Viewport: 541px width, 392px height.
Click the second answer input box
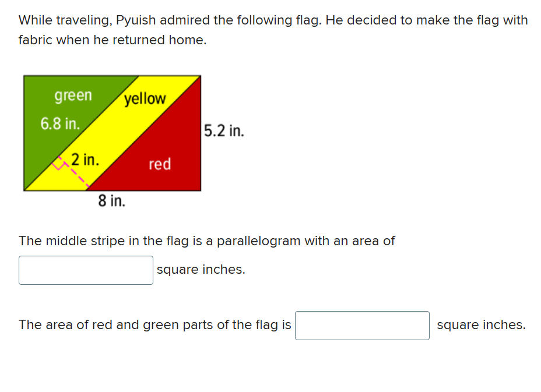click(361, 325)
